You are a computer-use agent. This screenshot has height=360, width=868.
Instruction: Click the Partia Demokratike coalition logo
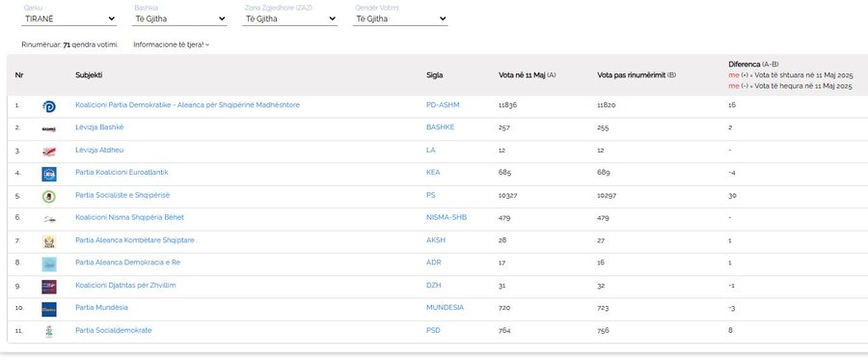[x=49, y=106]
